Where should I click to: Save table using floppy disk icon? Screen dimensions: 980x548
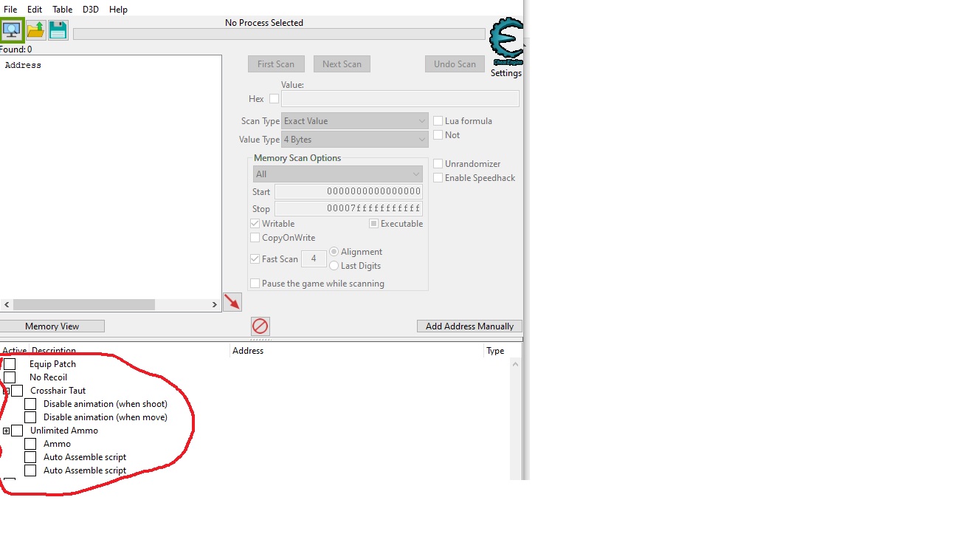(58, 30)
